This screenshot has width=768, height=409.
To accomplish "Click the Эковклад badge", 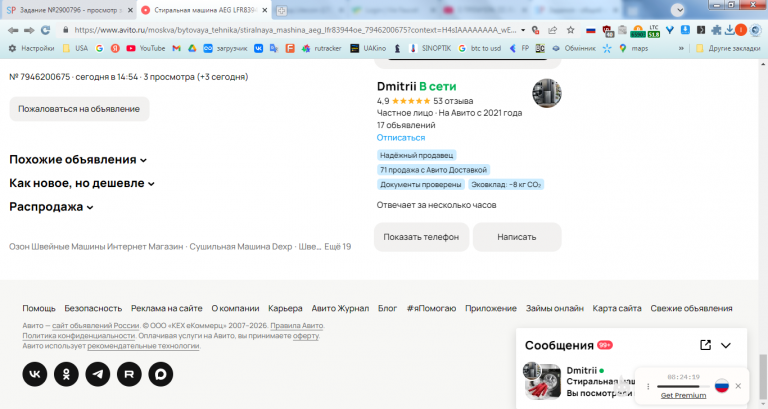I will click(506, 185).
